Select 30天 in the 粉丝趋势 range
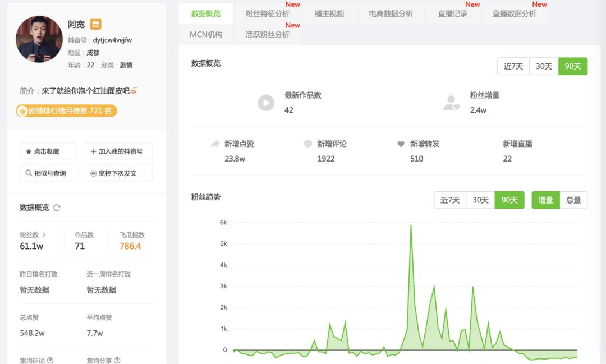 480,200
